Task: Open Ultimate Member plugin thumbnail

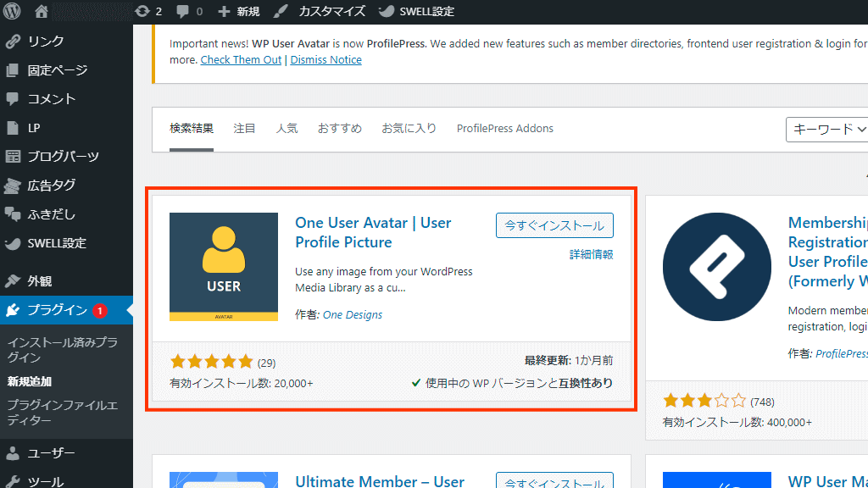Action: (224, 480)
